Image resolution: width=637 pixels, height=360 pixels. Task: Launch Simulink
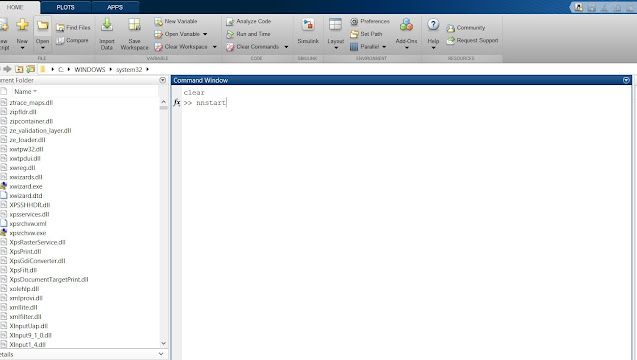[x=308, y=32]
